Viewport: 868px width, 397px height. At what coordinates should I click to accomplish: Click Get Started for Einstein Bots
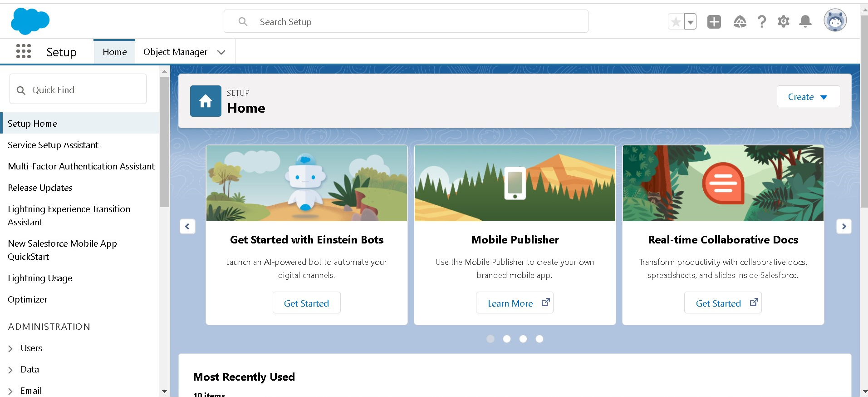pos(306,303)
